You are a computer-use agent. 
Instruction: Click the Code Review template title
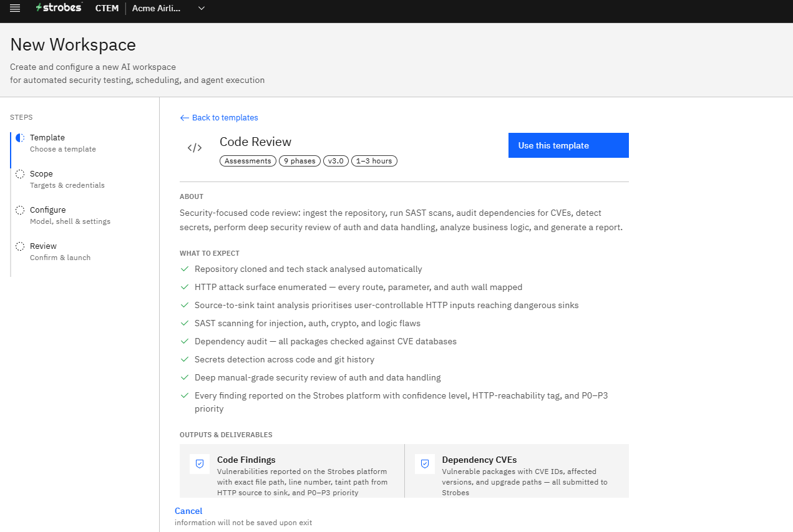(x=256, y=142)
